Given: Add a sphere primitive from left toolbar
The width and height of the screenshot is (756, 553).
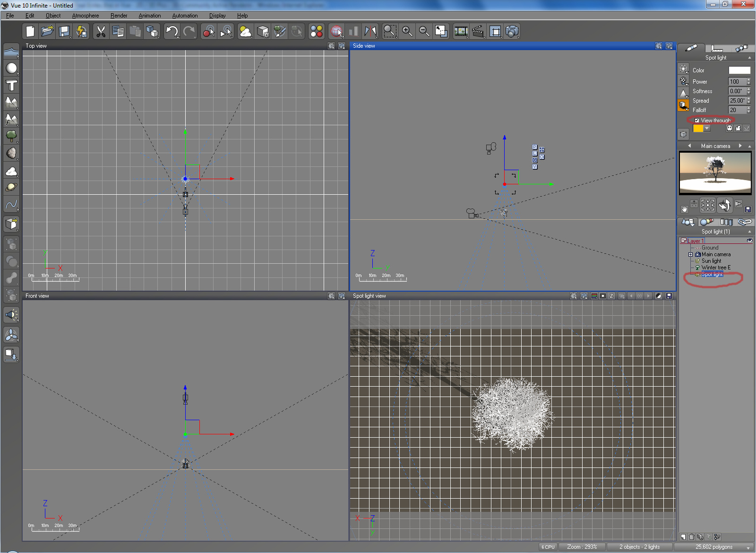Looking at the screenshot, I should click(11, 69).
